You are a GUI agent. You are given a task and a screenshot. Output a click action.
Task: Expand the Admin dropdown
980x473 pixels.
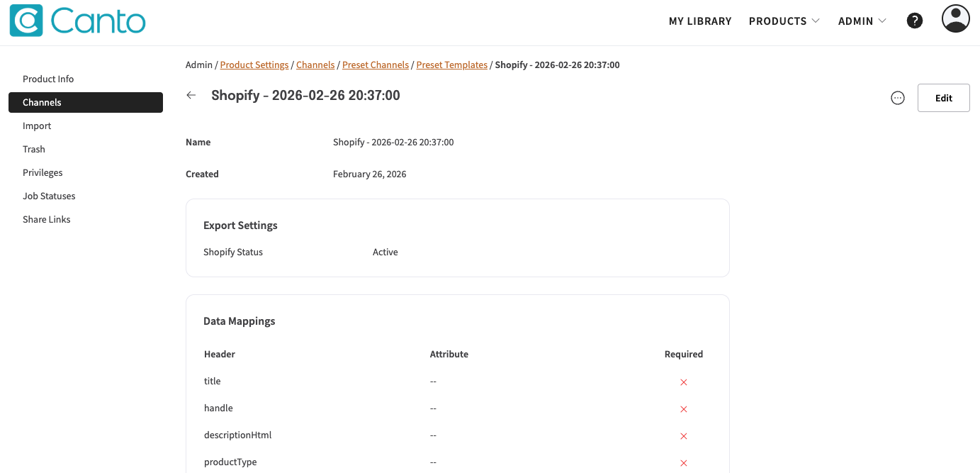(862, 21)
